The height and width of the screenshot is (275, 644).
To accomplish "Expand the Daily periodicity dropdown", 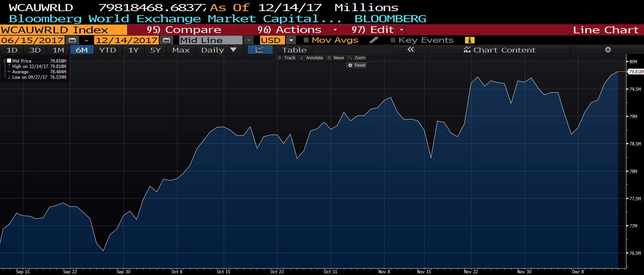I will [233, 50].
